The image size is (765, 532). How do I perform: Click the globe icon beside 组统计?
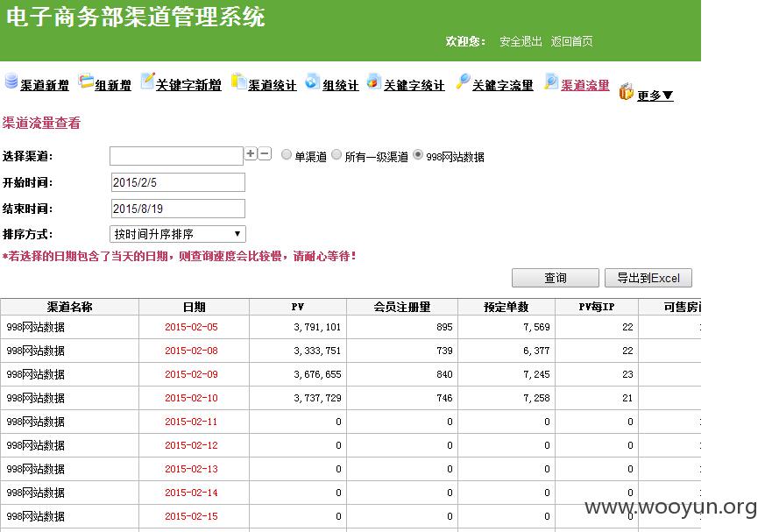pyautogui.click(x=312, y=81)
